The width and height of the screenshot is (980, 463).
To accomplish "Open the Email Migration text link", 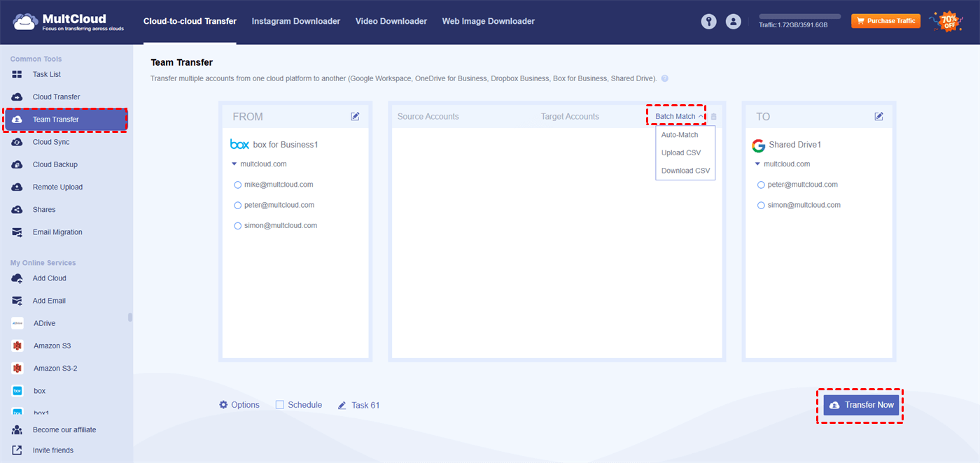I will click(57, 232).
